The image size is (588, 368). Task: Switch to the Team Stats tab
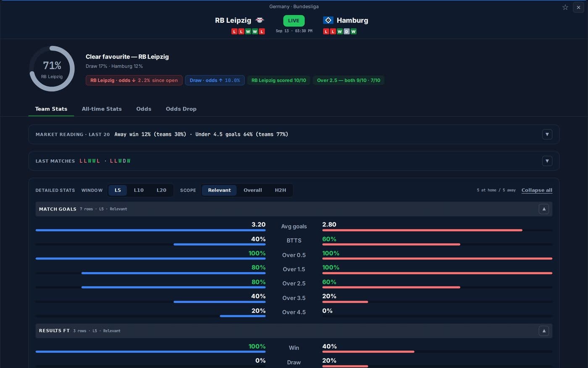coord(51,109)
